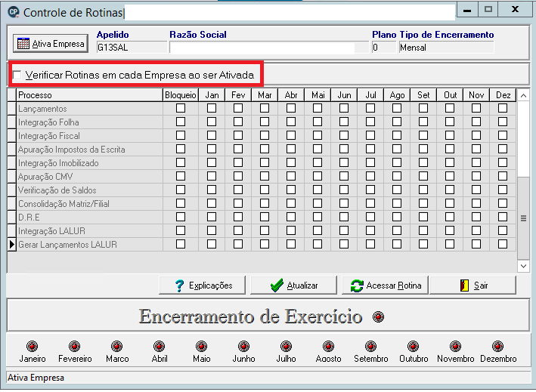Click the CP application icon in title bar

click(14, 12)
